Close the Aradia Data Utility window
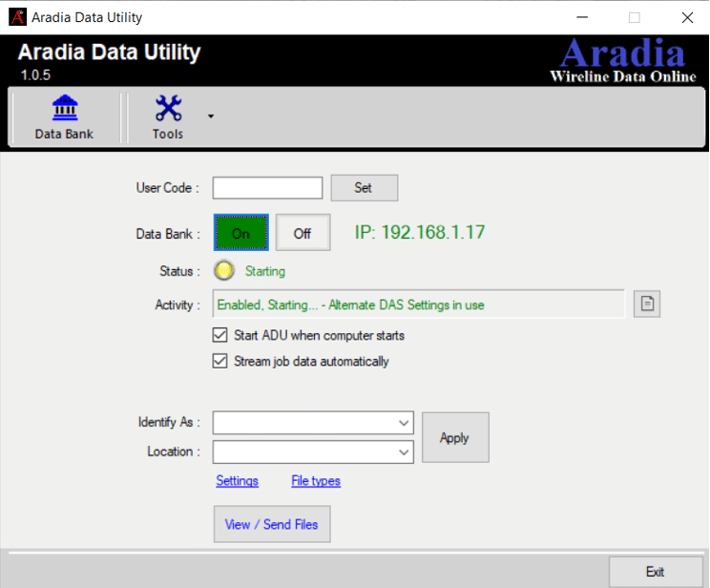710x588 pixels. pos(687,17)
